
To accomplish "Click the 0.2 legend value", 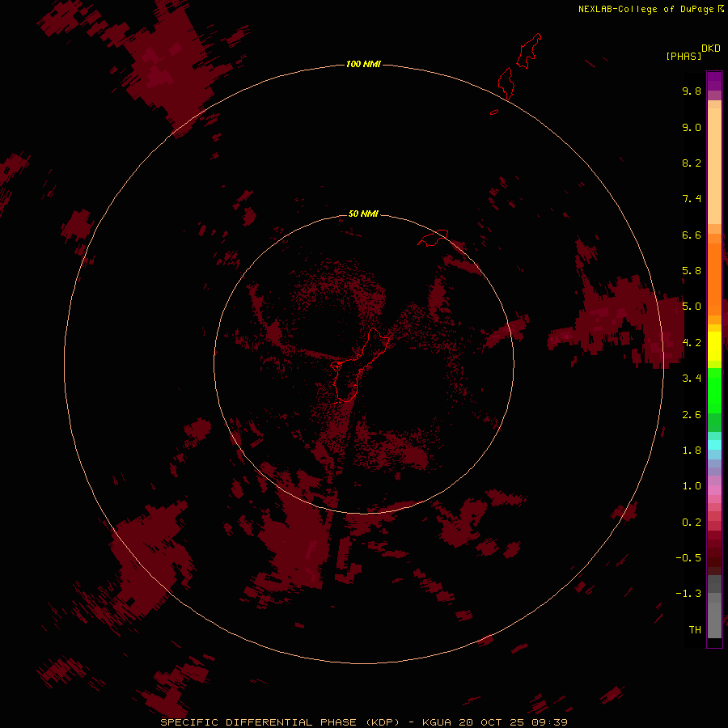I will coord(692,523).
